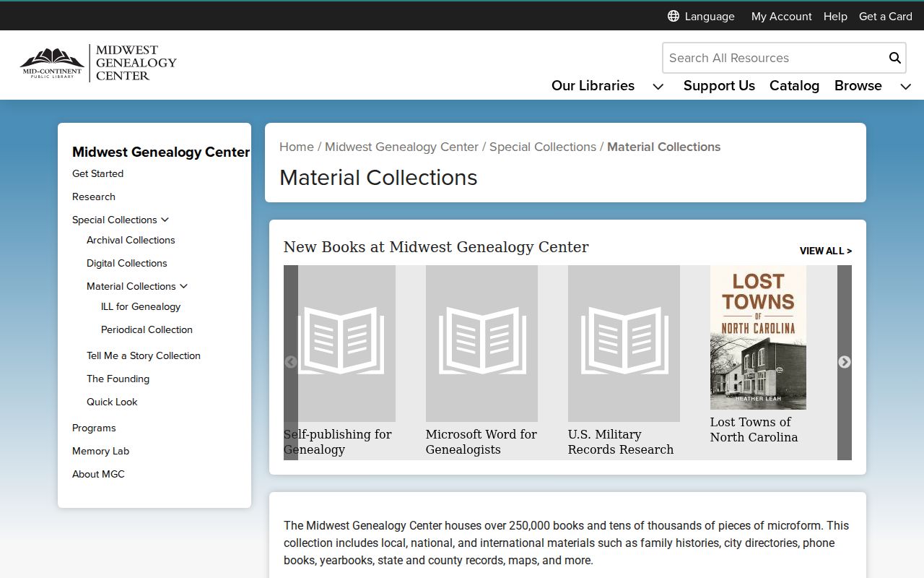This screenshot has height=578, width=924.
Task: Open the Help link
Action: pyautogui.click(x=835, y=16)
